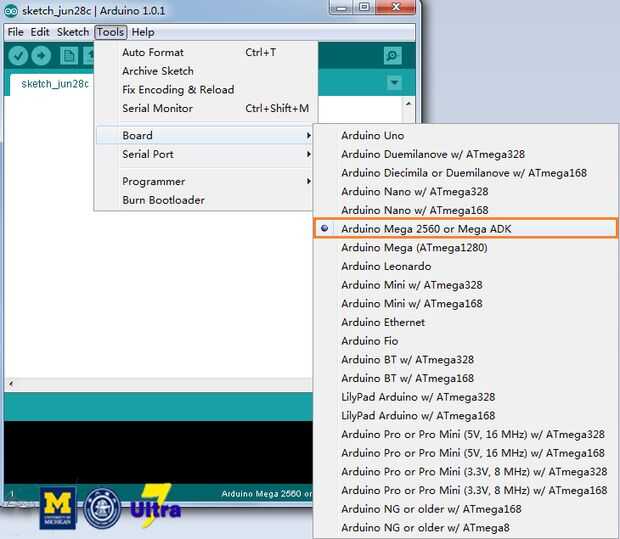This screenshot has width=620, height=539.
Task: Select Arduino NG or older w/ ATmega168
Action: (466, 509)
